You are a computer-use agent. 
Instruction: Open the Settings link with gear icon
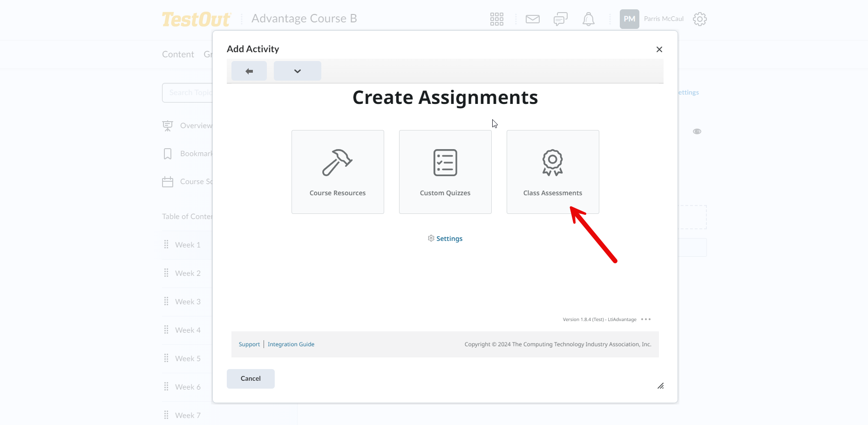445,239
